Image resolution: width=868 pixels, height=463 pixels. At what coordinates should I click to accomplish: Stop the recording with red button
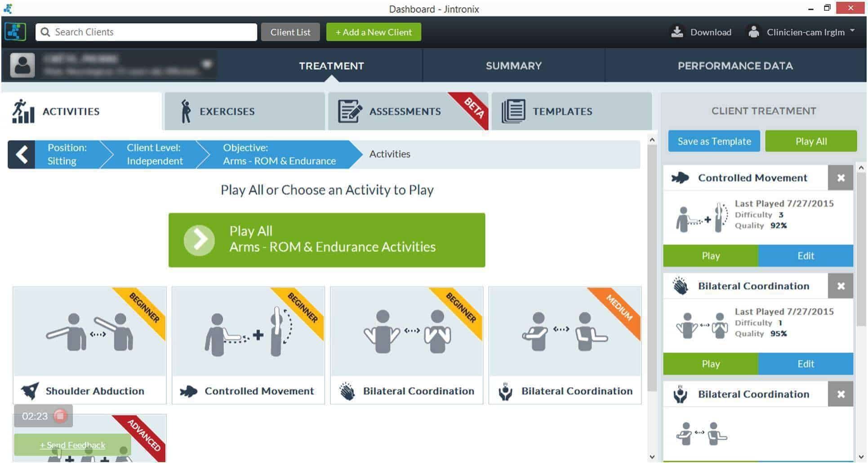tap(60, 416)
